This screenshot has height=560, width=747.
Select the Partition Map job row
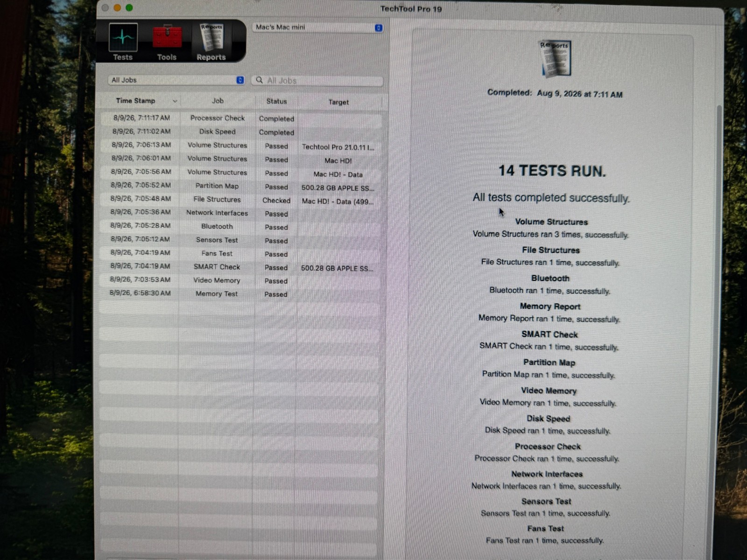pos(241,186)
